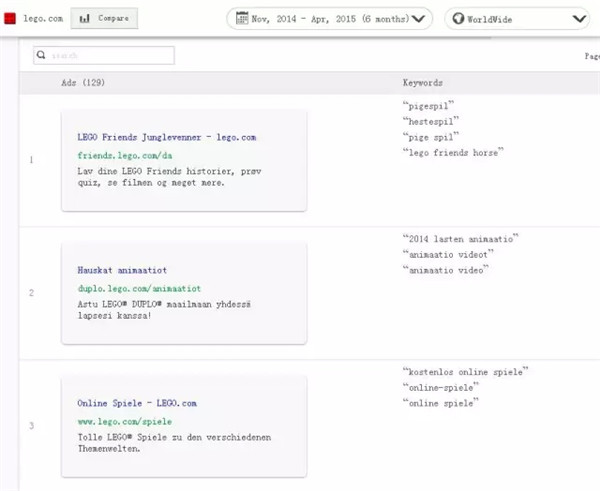
Task: Click the WorldWide label text
Action: click(489, 19)
